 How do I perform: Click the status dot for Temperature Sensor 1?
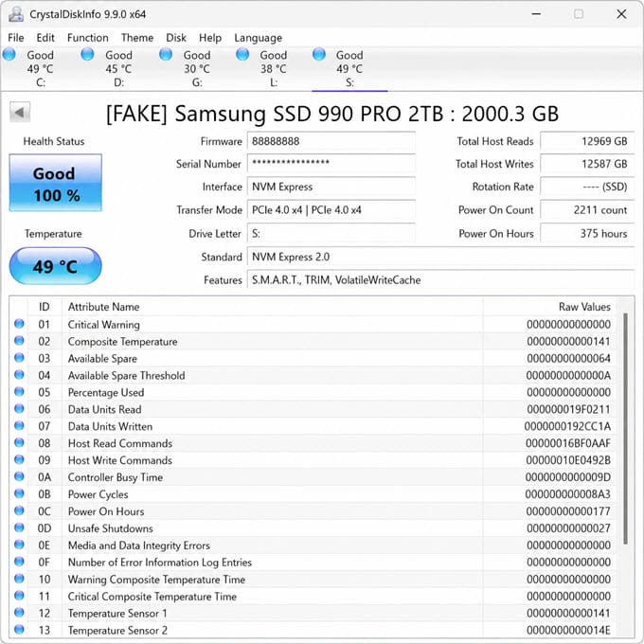pyautogui.click(x=19, y=612)
